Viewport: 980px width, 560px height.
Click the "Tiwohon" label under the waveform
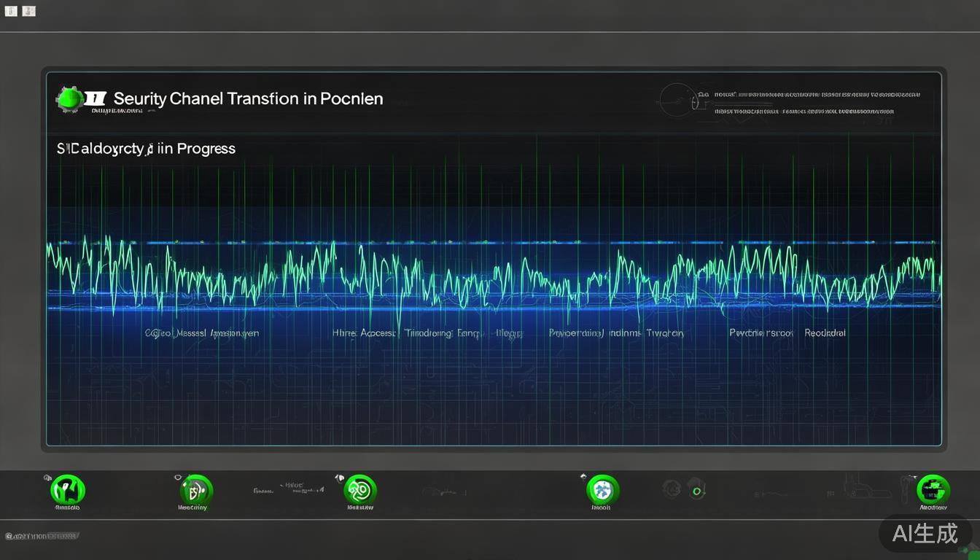[x=664, y=332]
